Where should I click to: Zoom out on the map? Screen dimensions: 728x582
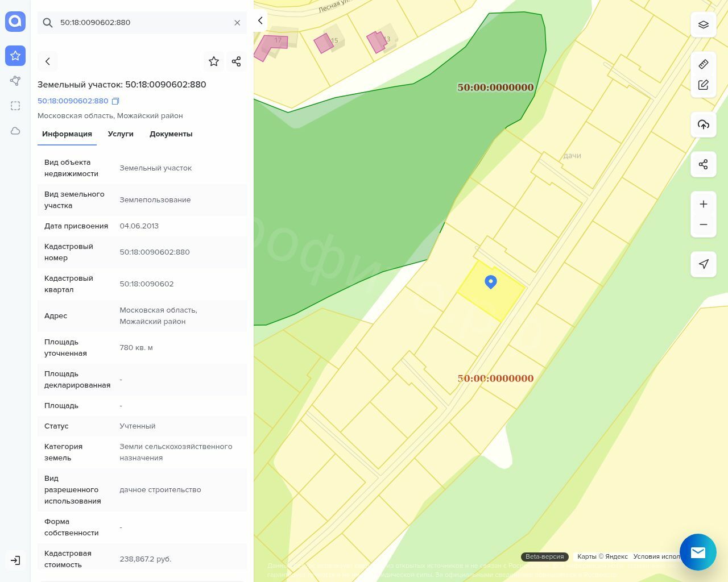703,225
